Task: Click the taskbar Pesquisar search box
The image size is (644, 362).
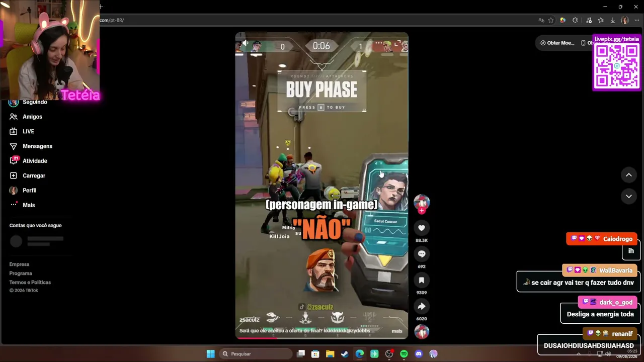Action: 255,354
